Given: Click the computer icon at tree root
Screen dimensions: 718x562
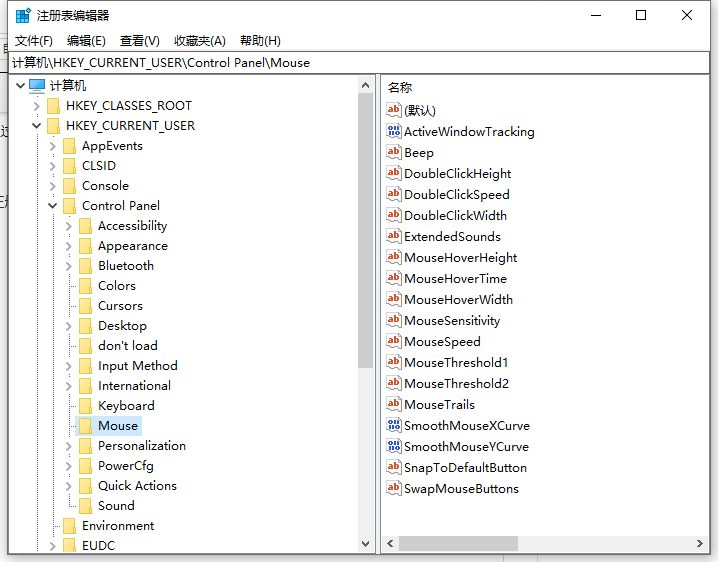Looking at the screenshot, I should [x=37, y=85].
